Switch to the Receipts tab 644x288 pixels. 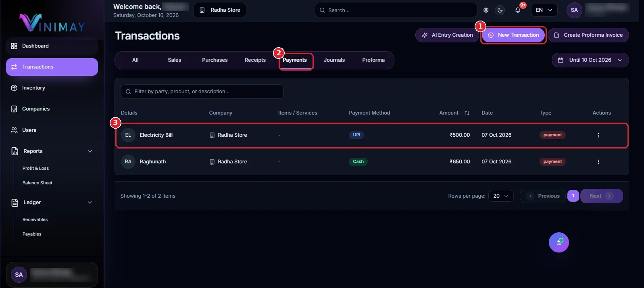pyautogui.click(x=255, y=60)
